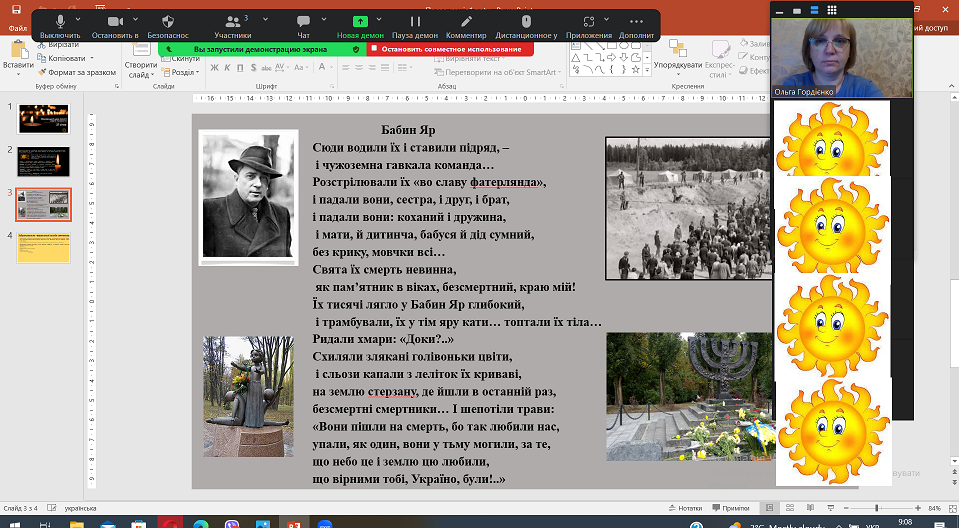Toggle text shadow S formatting
The height and width of the screenshot is (528, 959).
pos(253,67)
